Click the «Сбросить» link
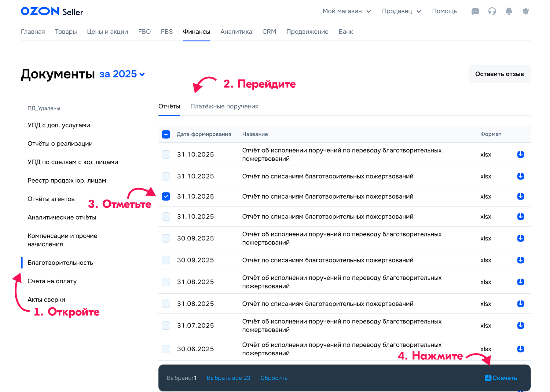 click(x=274, y=378)
